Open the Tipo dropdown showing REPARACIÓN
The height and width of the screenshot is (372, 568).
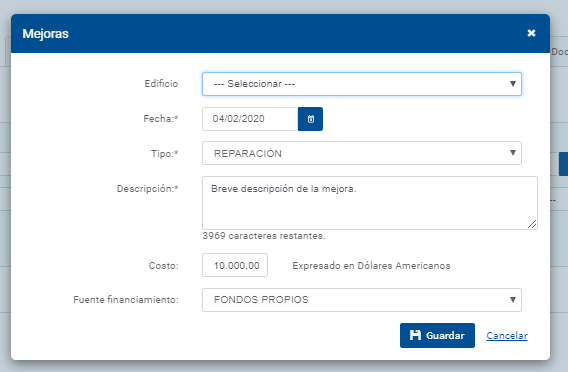coord(362,153)
